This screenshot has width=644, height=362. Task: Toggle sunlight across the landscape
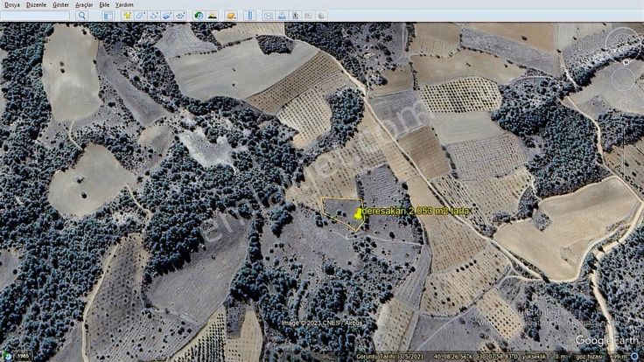pos(212,16)
